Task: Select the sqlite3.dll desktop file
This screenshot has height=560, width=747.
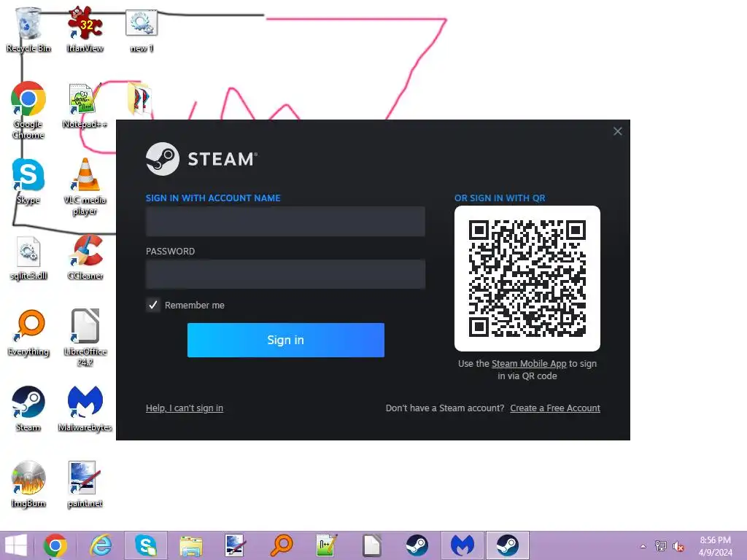Action: click(28, 257)
